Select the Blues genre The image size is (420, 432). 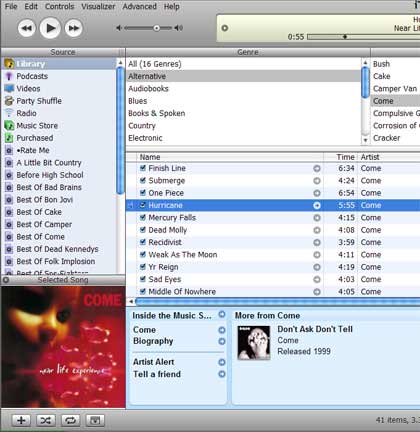tap(243, 101)
